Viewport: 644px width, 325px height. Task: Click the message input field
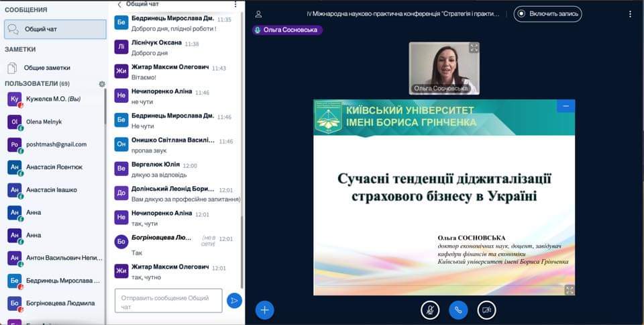point(168,301)
